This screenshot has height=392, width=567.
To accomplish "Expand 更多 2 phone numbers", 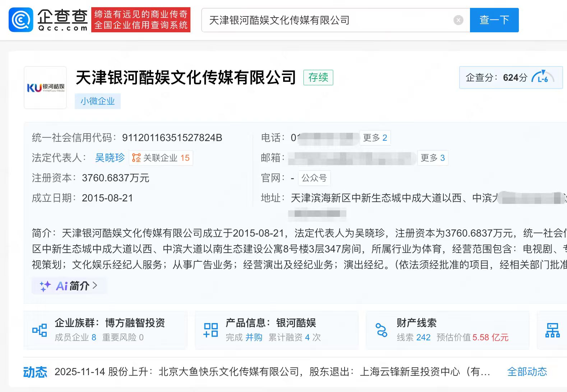I will (375, 138).
